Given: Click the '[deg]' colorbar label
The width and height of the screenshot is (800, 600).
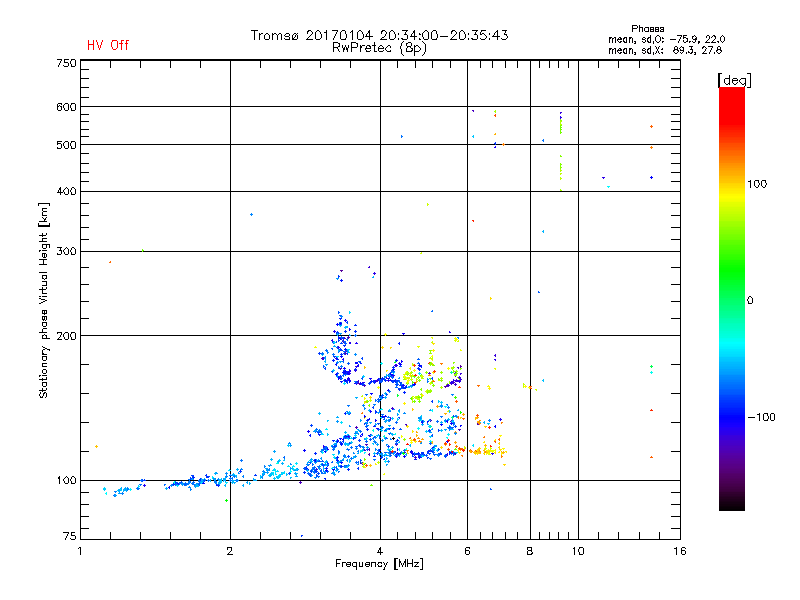Looking at the screenshot, I should coord(734,80).
